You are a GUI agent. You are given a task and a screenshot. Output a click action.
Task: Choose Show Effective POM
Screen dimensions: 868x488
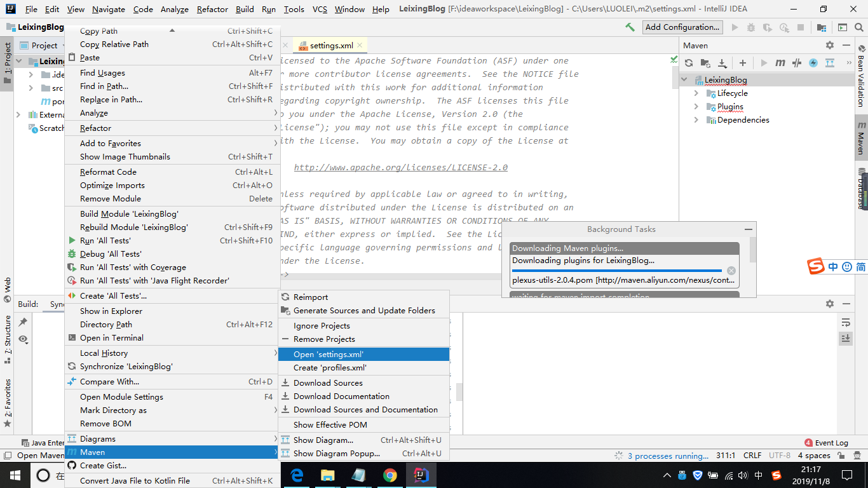point(363,425)
